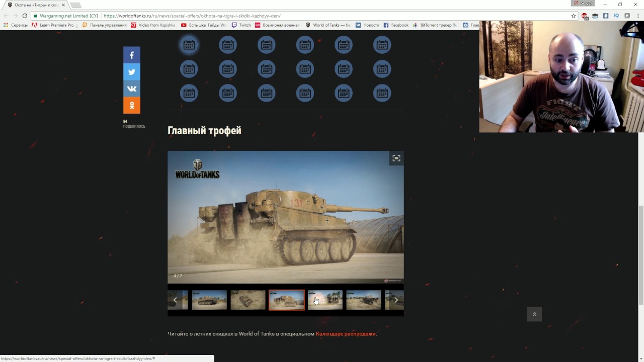Click the Sergey Chrome profile button
Image resolution: width=644 pixels, height=362 pixels.
click(583, 4)
